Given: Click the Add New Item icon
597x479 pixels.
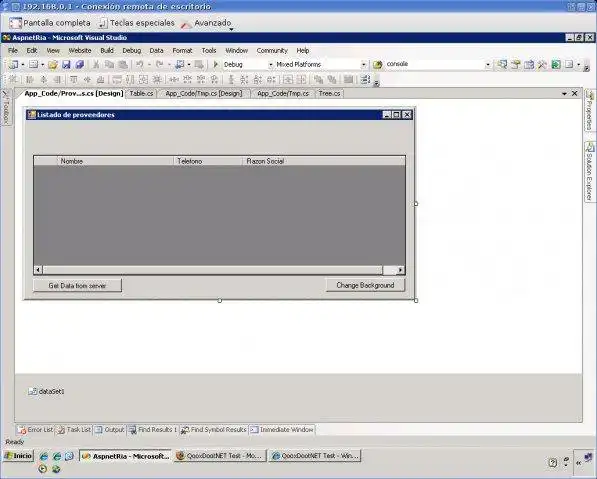Looking at the screenshot, I should (34, 65).
